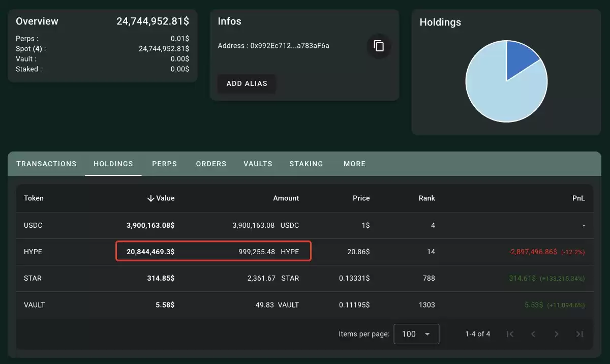
Task: Click the STAR price 0.13331$
Action: tap(354, 278)
